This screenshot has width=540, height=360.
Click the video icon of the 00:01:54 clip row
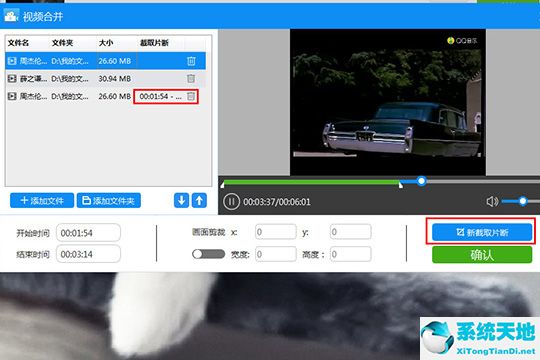tap(12, 96)
